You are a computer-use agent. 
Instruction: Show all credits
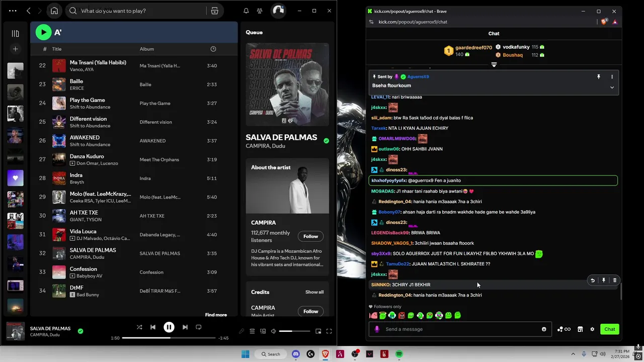[x=314, y=292]
